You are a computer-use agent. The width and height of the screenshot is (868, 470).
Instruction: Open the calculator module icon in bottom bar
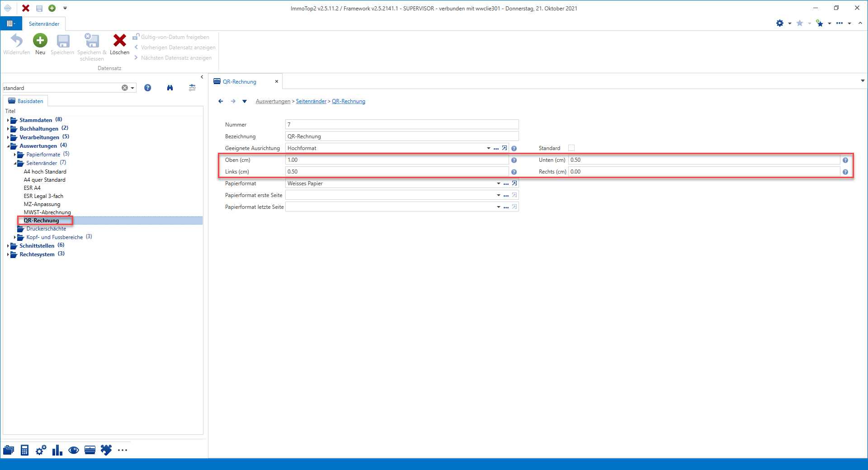coord(25,450)
